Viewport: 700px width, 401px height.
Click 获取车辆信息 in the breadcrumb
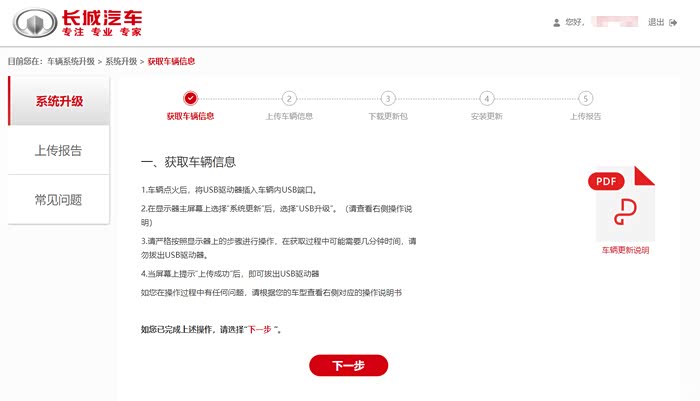(171, 61)
